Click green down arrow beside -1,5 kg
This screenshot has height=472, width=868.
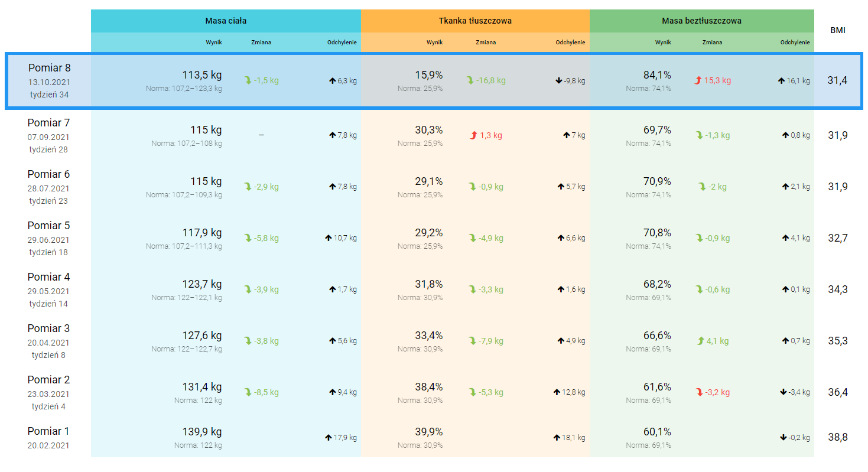pyautogui.click(x=248, y=80)
